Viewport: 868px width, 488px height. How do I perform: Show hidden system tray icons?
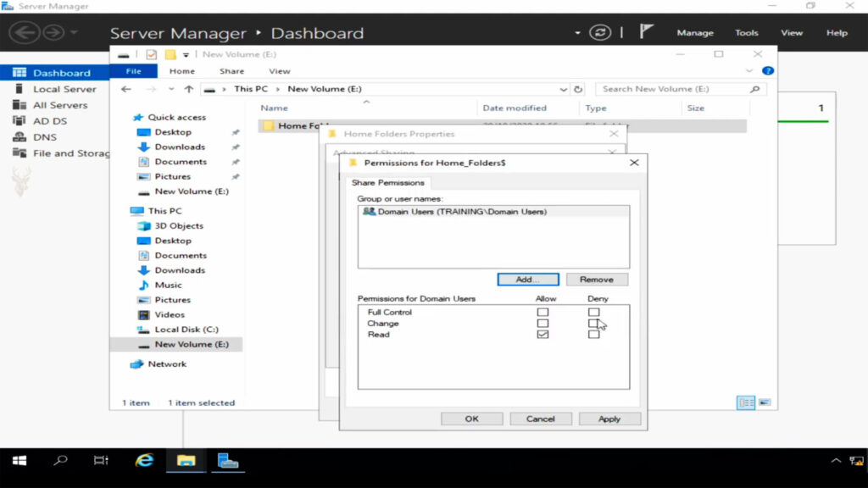click(x=836, y=461)
